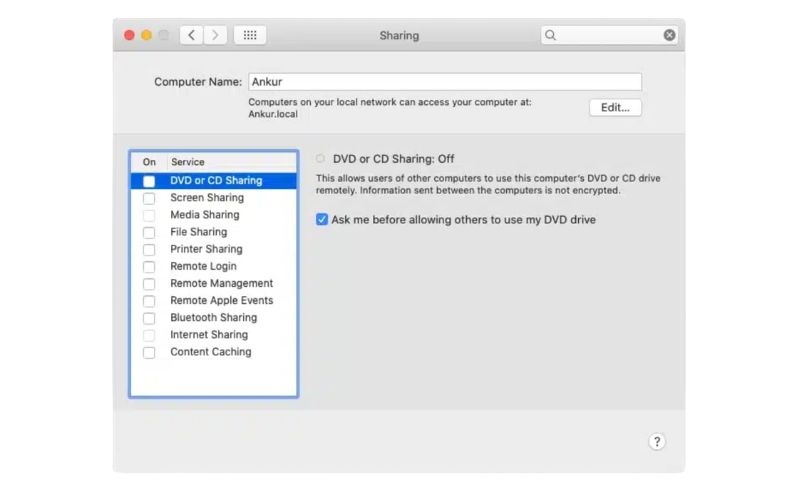Image resolution: width=800 pixels, height=500 pixels.
Task: Check the Remote Login box
Action: click(149, 267)
